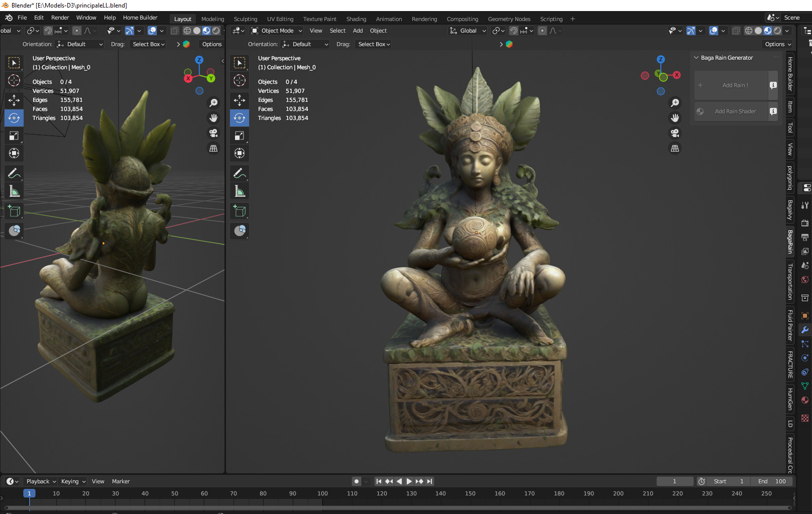Click frame 100 on the timeline ruler

[x=322, y=493]
